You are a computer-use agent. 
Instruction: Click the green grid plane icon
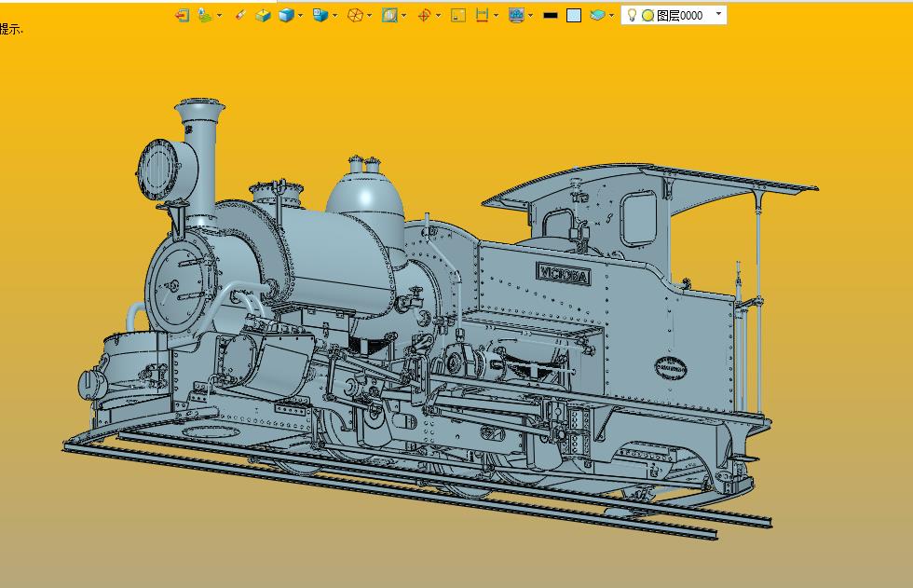coord(204,15)
